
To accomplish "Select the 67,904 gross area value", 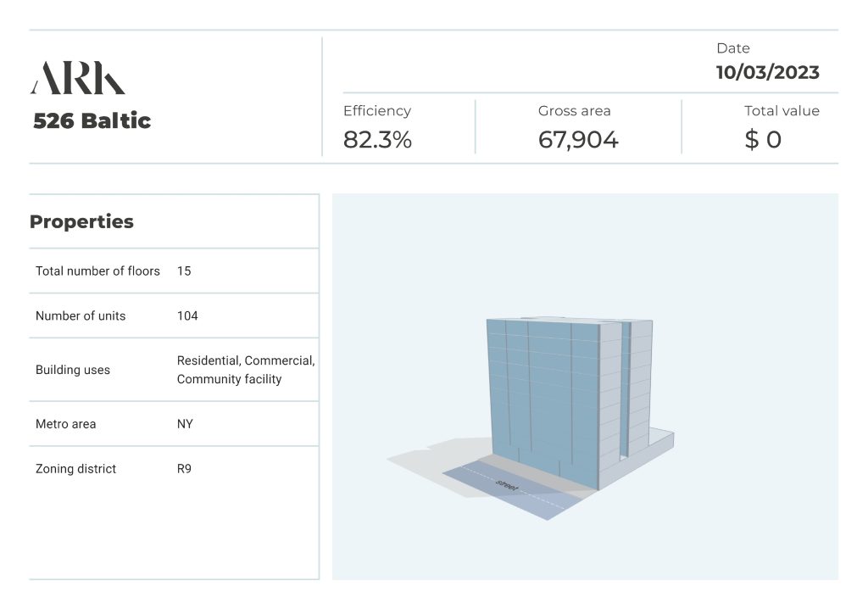I will click(x=578, y=140).
